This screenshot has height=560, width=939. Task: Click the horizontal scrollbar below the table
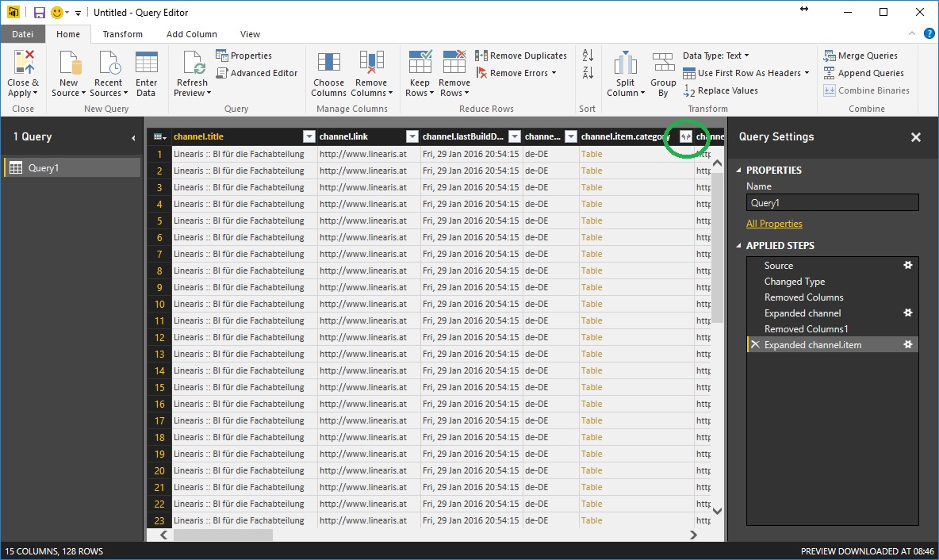click(223, 535)
